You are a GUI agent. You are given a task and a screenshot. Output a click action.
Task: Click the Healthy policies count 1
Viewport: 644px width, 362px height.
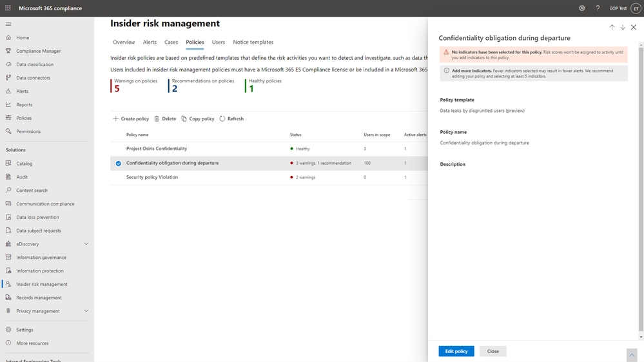click(x=251, y=89)
